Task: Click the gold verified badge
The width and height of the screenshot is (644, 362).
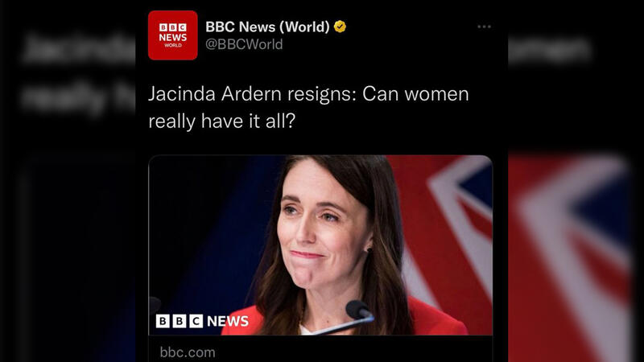Action: 340,27
